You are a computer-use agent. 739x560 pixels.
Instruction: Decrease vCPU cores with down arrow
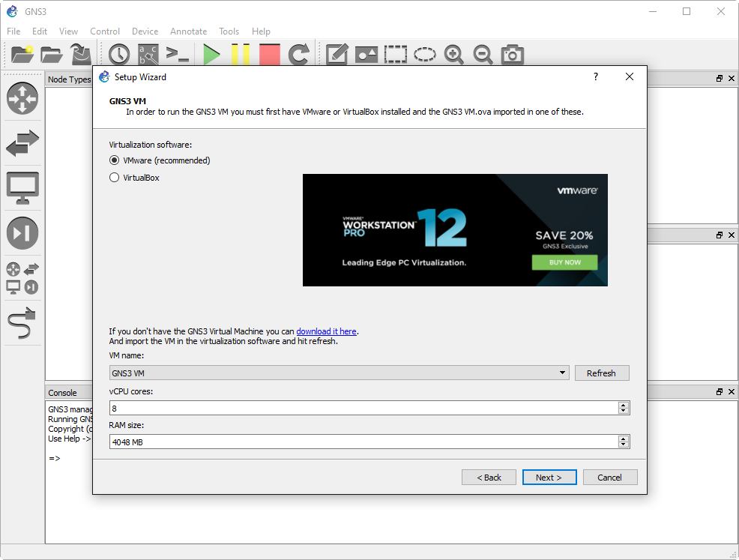[623, 411]
